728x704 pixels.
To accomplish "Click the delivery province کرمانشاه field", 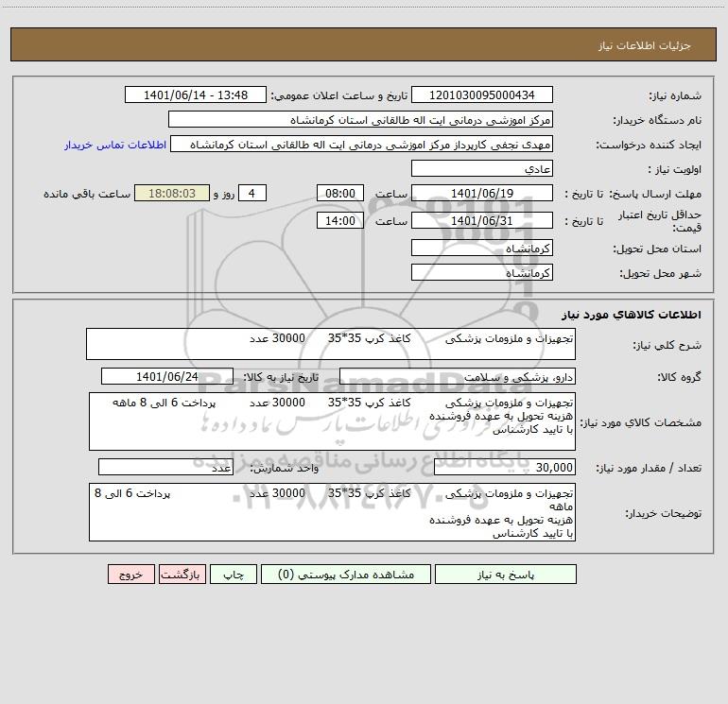I will coord(482,248).
